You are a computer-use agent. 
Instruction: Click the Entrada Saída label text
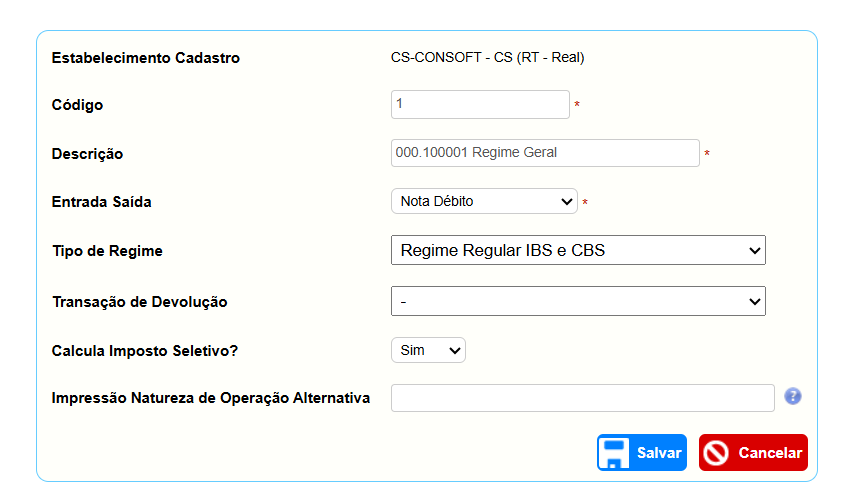click(101, 202)
